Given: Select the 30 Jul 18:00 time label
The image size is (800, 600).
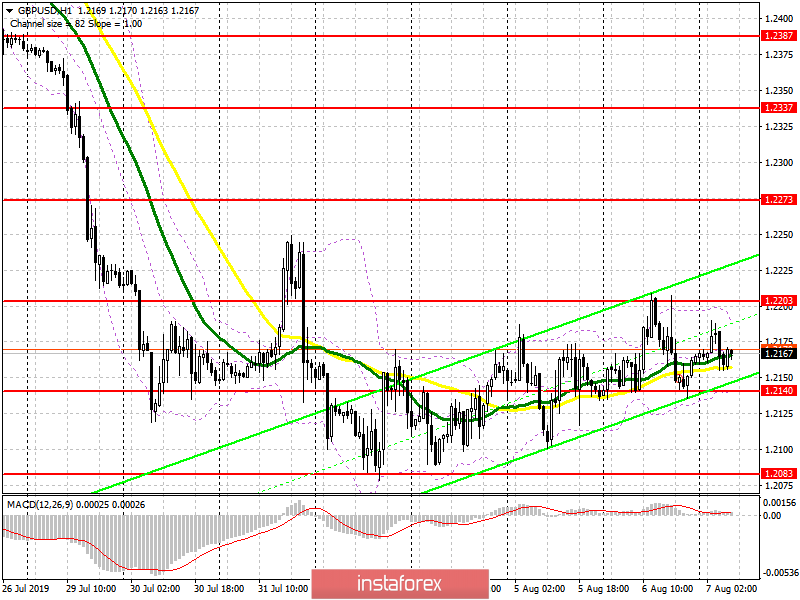Looking at the screenshot, I should [219, 589].
